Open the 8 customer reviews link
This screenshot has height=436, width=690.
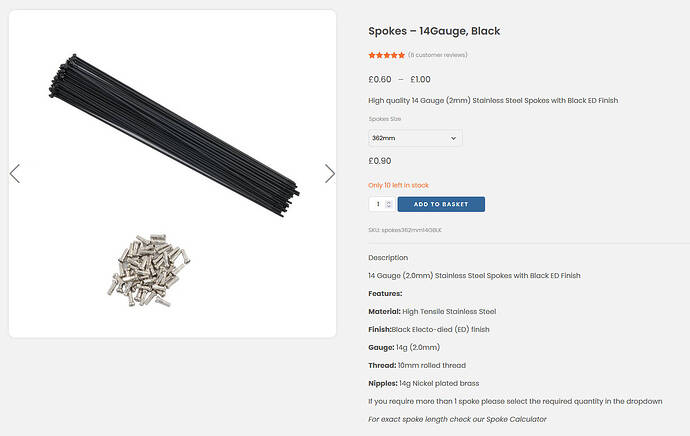[438, 55]
